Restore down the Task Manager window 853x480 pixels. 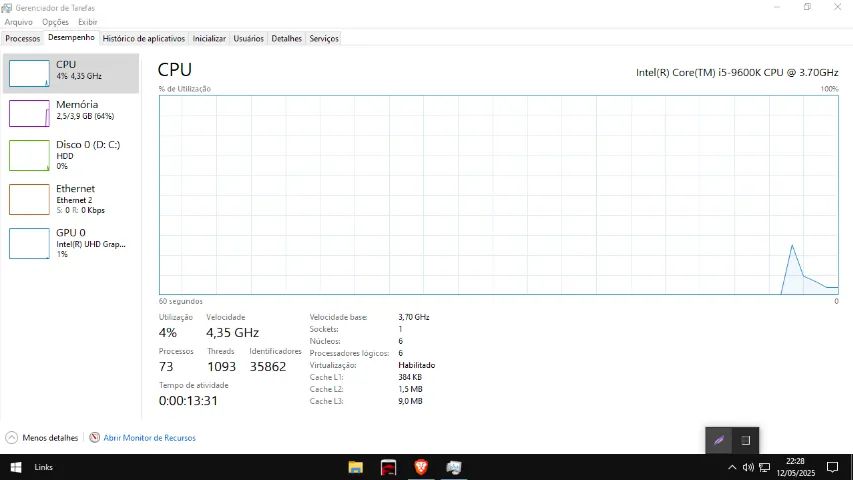click(x=807, y=7)
